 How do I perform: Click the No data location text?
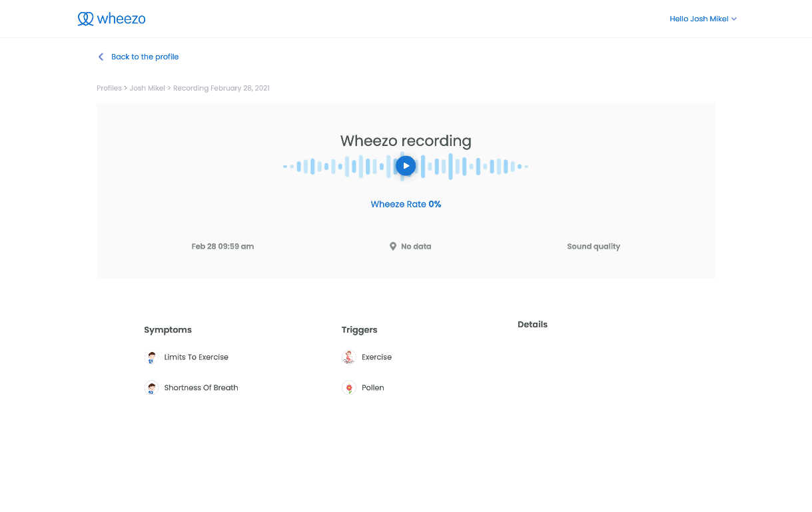(x=416, y=246)
